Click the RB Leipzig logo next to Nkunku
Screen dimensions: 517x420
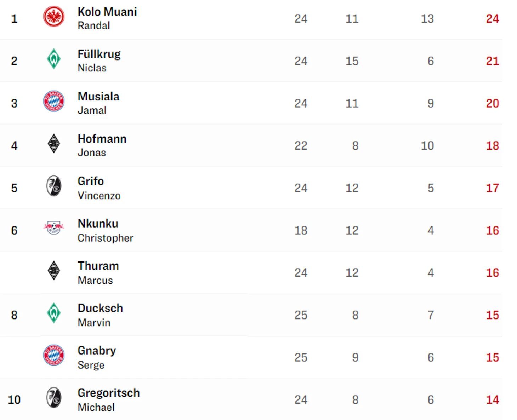point(54,228)
